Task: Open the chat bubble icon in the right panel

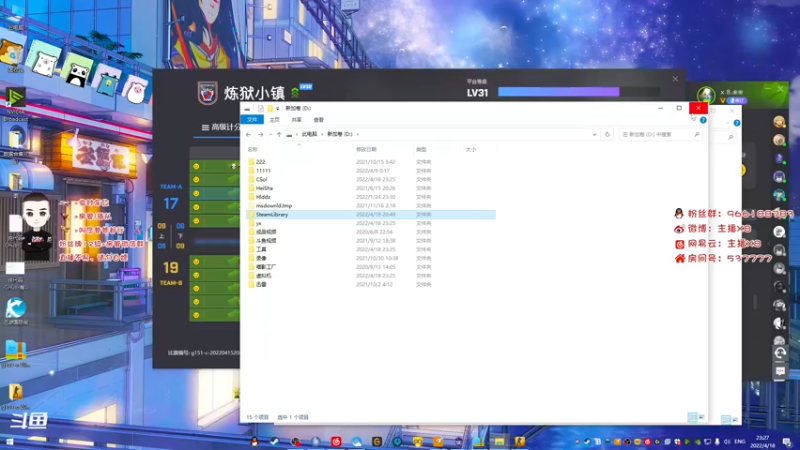Action: pyautogui.click(x=780, y=371)
